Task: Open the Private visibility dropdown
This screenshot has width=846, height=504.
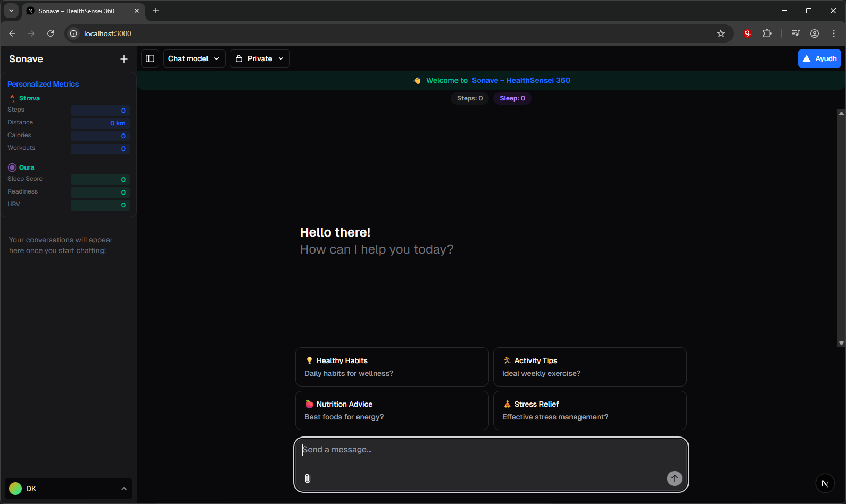Action: click(260, 58)
